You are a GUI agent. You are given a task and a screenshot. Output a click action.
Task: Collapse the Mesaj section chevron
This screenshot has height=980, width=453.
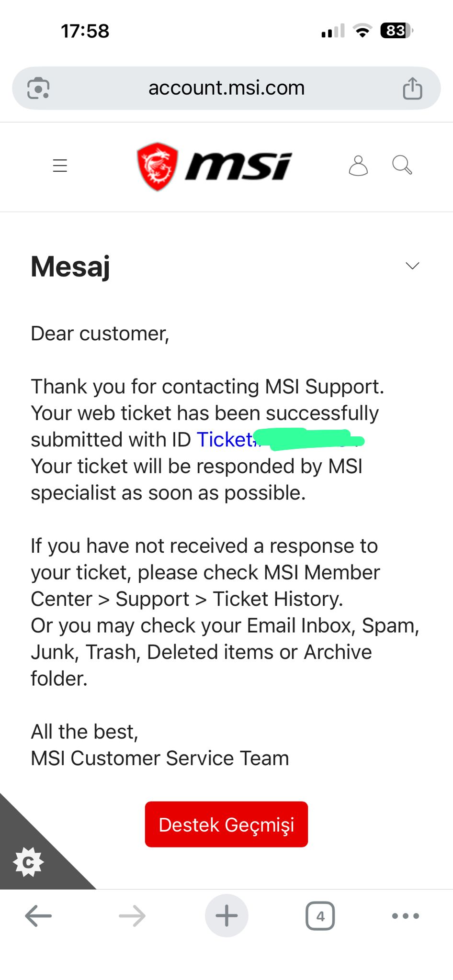click(412, 266)
